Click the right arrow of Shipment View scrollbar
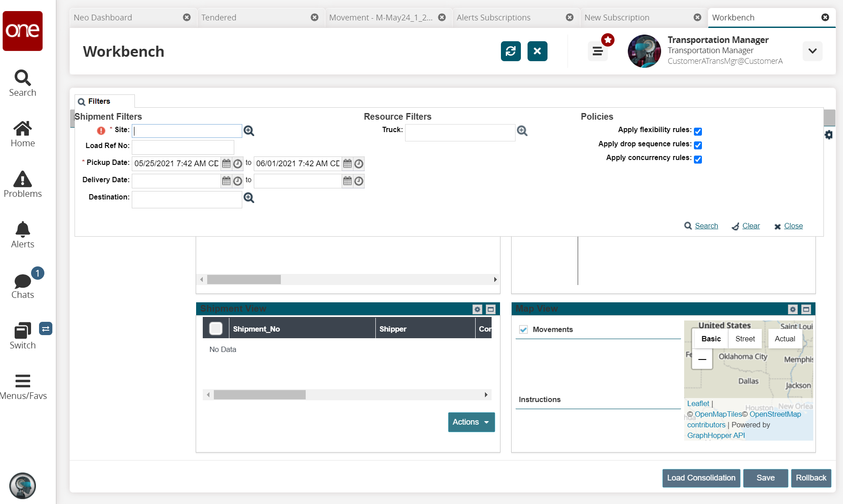This screenshot has height=504, width=843. (486, 395)
